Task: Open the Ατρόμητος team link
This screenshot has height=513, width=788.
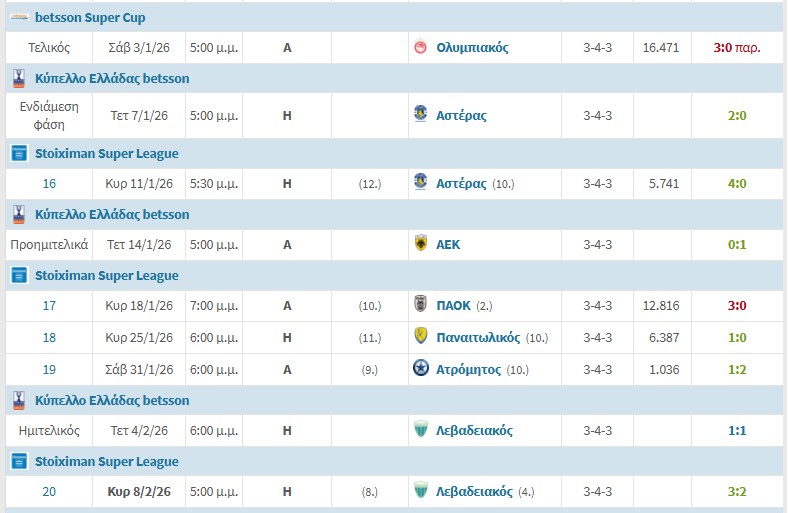Action: (468, 369)
